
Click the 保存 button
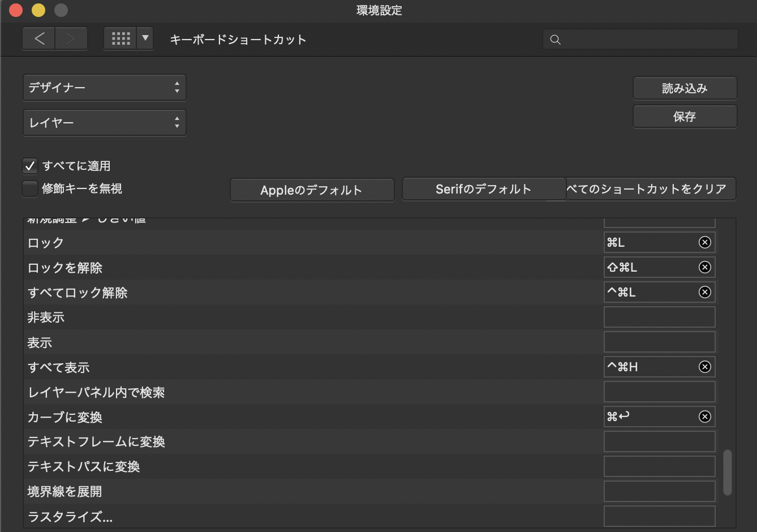pyautogui.click(x=684, y=116)
